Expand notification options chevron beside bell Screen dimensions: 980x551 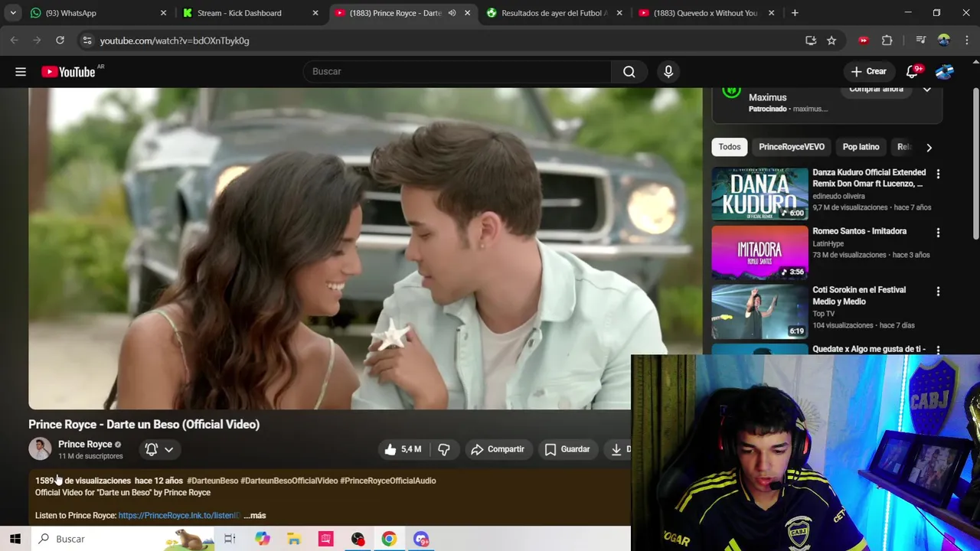point(169,450)
